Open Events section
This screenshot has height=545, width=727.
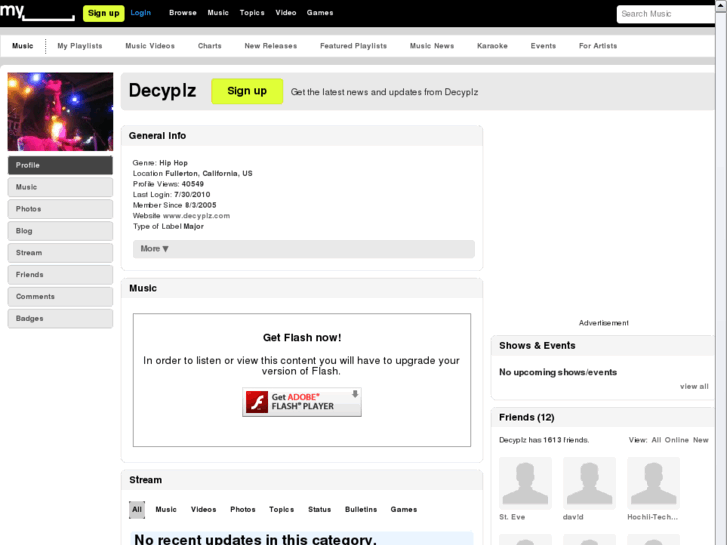click(x=543, y=46)
